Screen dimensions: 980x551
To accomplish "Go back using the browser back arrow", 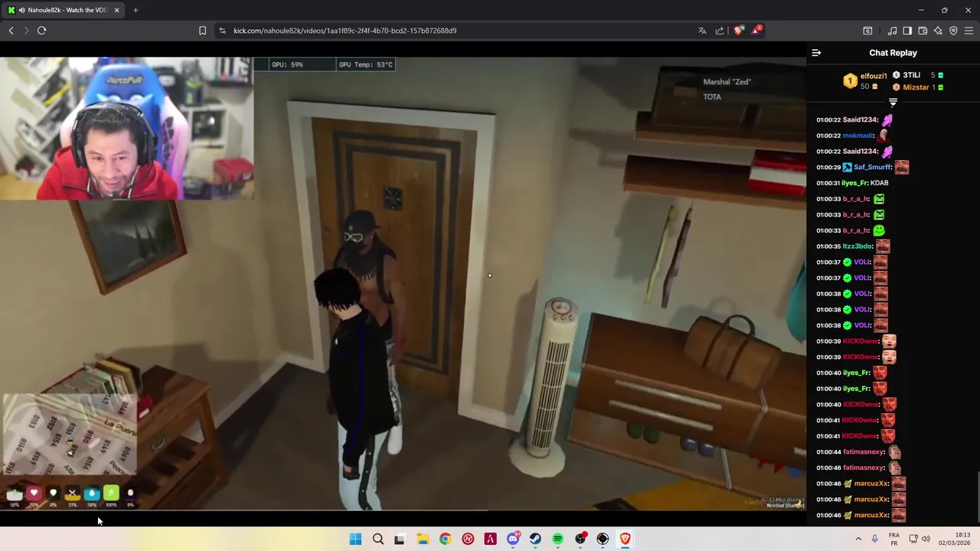I will [x=11, y=31].
